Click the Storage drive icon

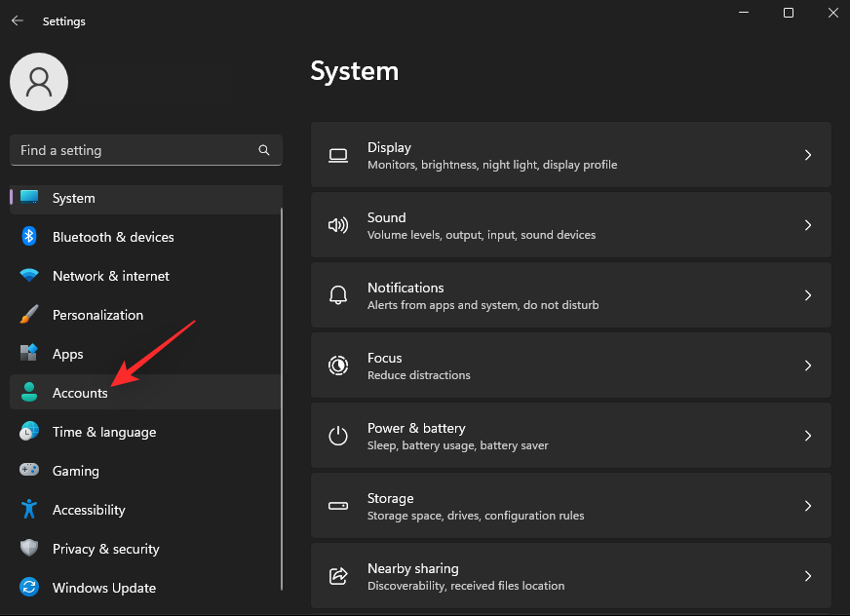337,506
